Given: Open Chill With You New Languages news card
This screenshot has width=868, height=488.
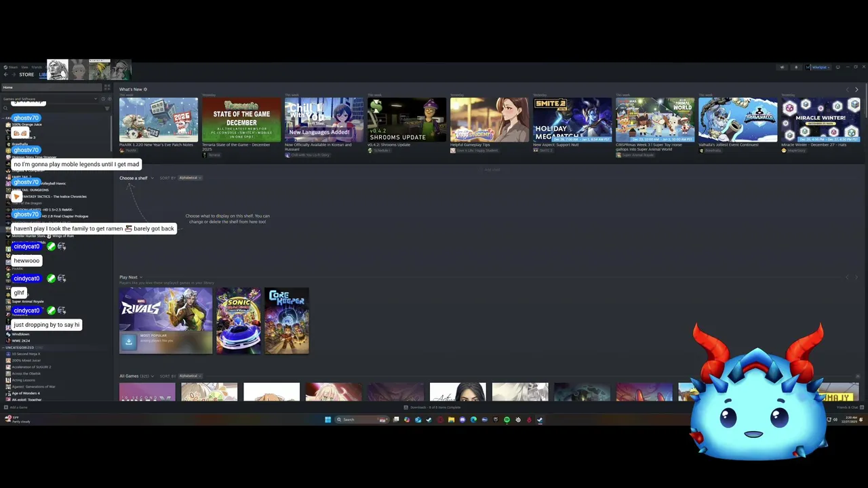Looking at the screenshot, I should [324, 120].
